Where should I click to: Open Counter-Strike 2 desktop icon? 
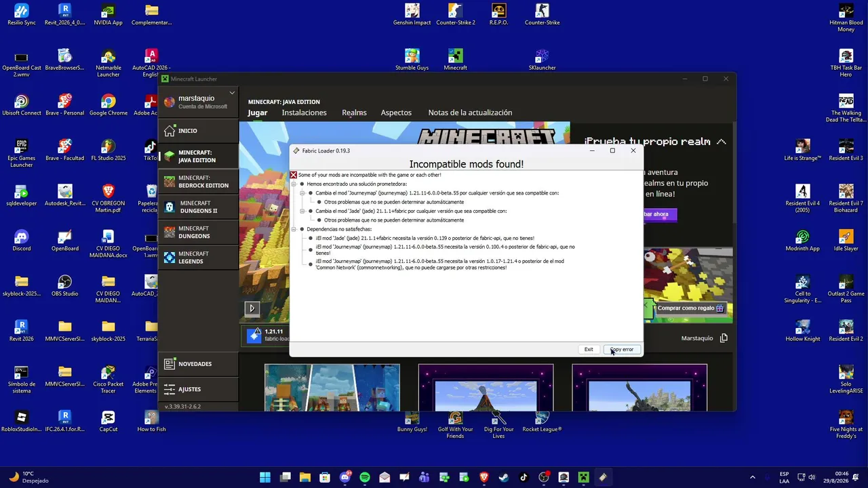pyautogui.click(x=456, y=14)
